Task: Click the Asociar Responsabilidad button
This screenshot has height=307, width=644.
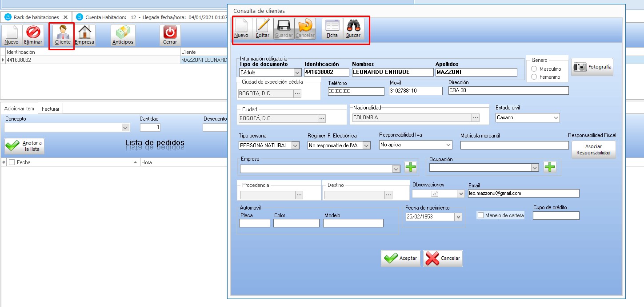Action: 593,150
